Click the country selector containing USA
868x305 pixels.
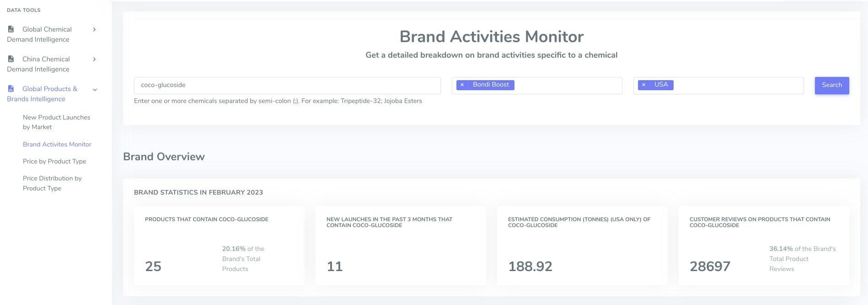point(718,86)
